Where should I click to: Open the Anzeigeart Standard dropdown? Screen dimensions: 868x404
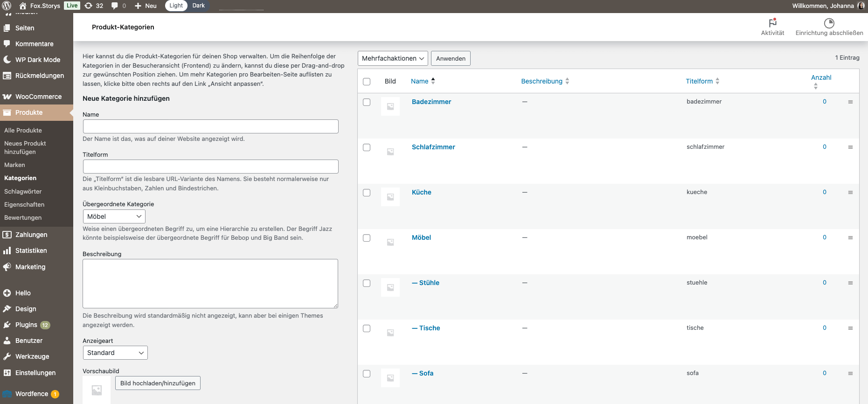pos(115,353)
